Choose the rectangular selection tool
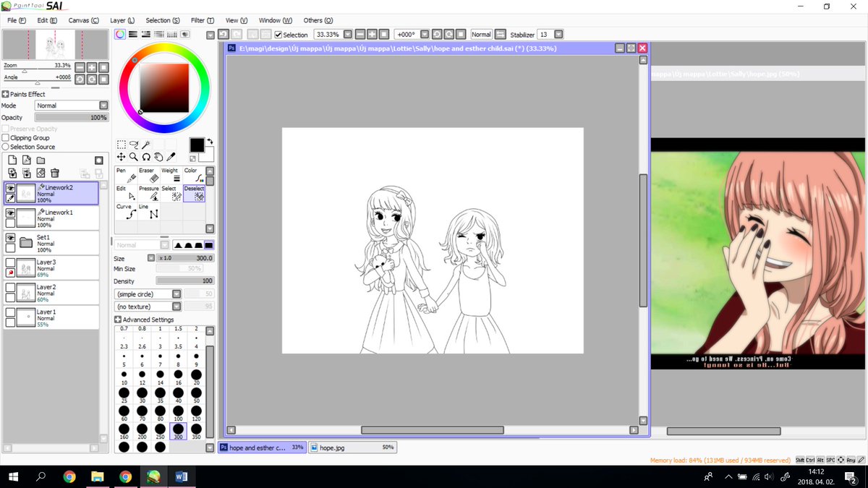Viewport: 868px width, 488px height. (121, 145)
